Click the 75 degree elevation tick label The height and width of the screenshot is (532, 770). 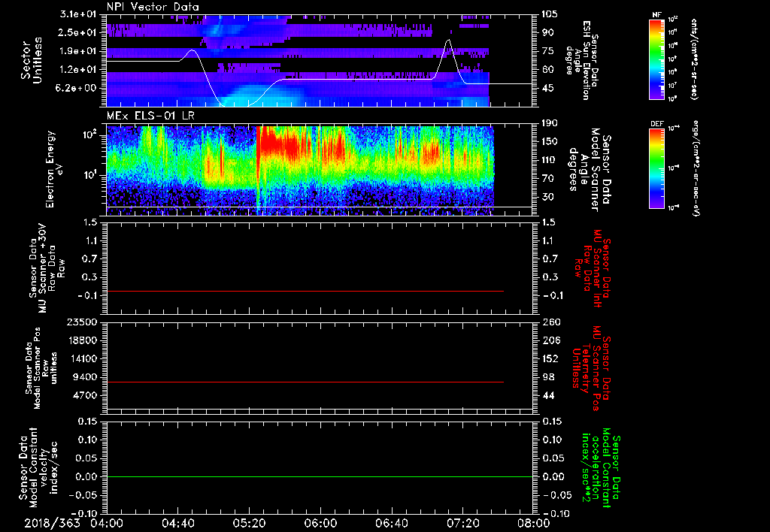[547, 51]
